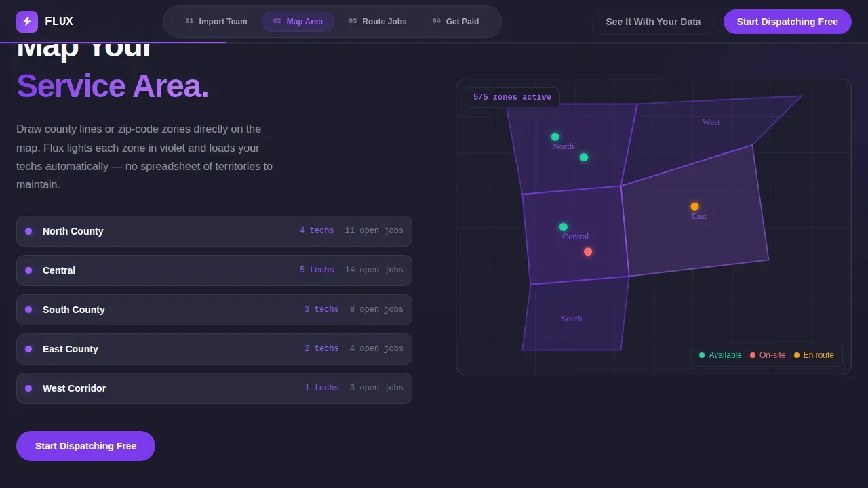
Task: Click the purple bullet beside North County
Action: coord(28,231)
